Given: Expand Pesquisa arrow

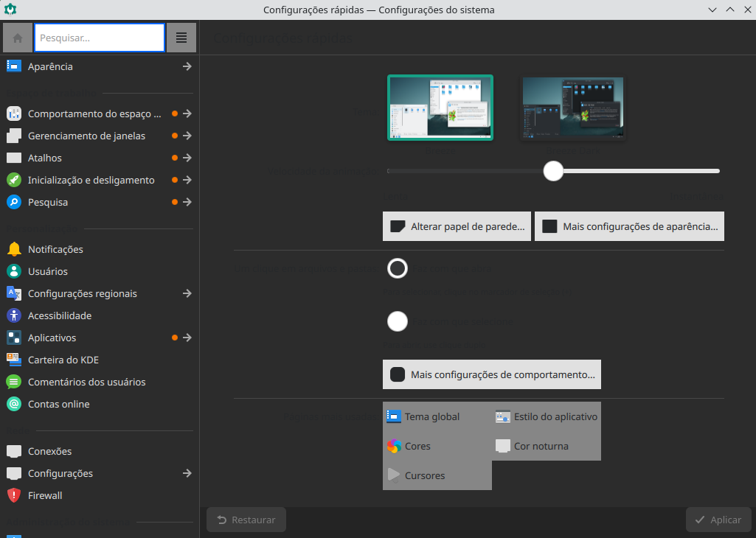Looking at the screenshot, I should (x=187, y=202).
